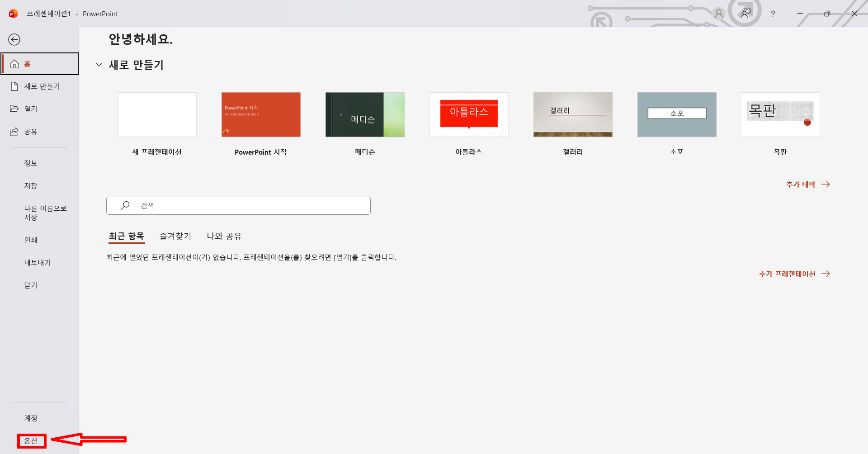
Task: Click the arrow beside 추가 프레젠테이션
Action: click(826, 274)
